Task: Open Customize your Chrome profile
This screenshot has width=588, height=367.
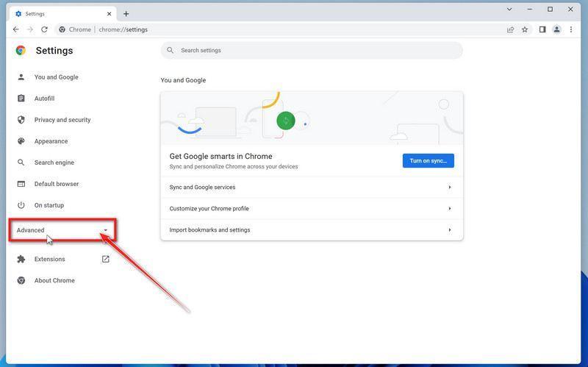Action: coord(312,209)
